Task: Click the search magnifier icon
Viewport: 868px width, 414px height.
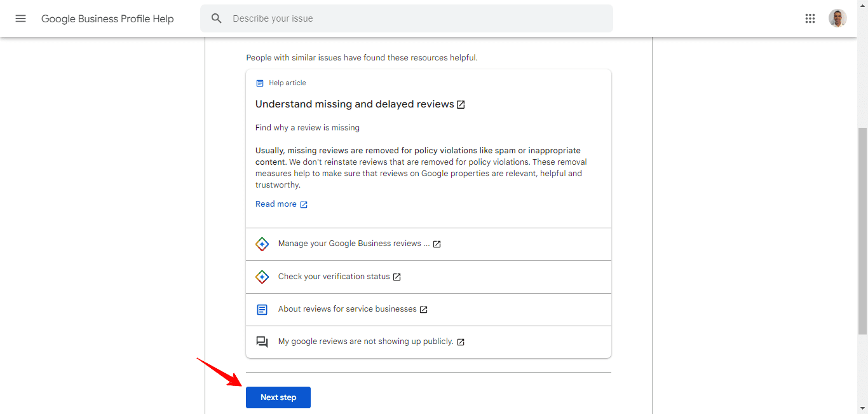Action: pyautogui.click(x=217, y=18)
